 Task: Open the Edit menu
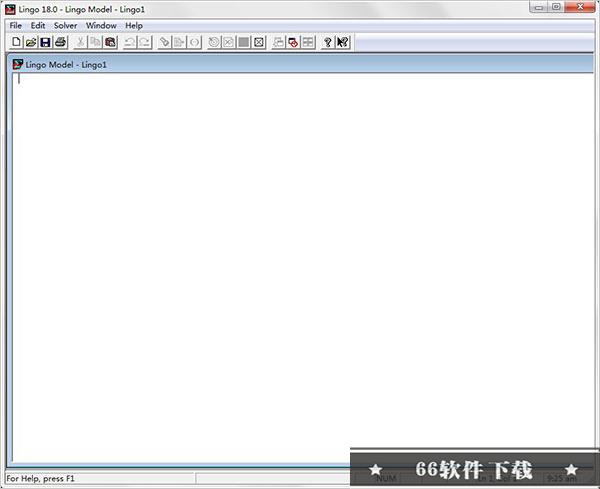[38, 26]
